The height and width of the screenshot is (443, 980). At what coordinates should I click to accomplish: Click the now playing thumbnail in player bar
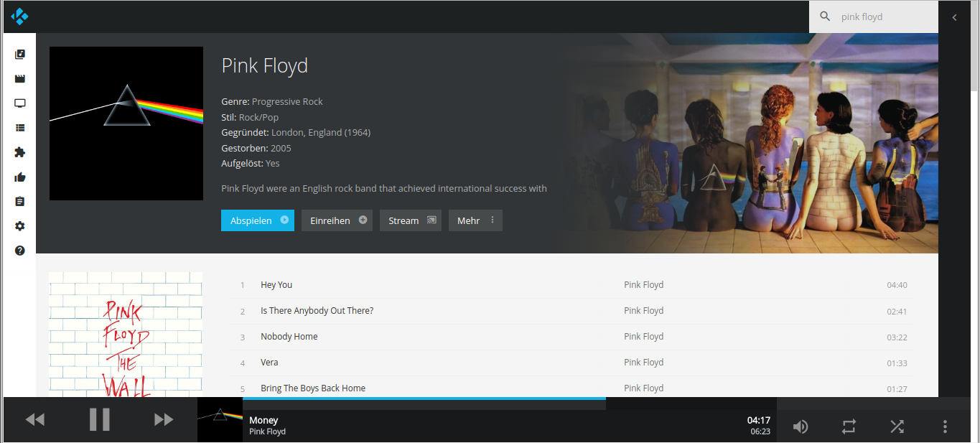(220, 419)
